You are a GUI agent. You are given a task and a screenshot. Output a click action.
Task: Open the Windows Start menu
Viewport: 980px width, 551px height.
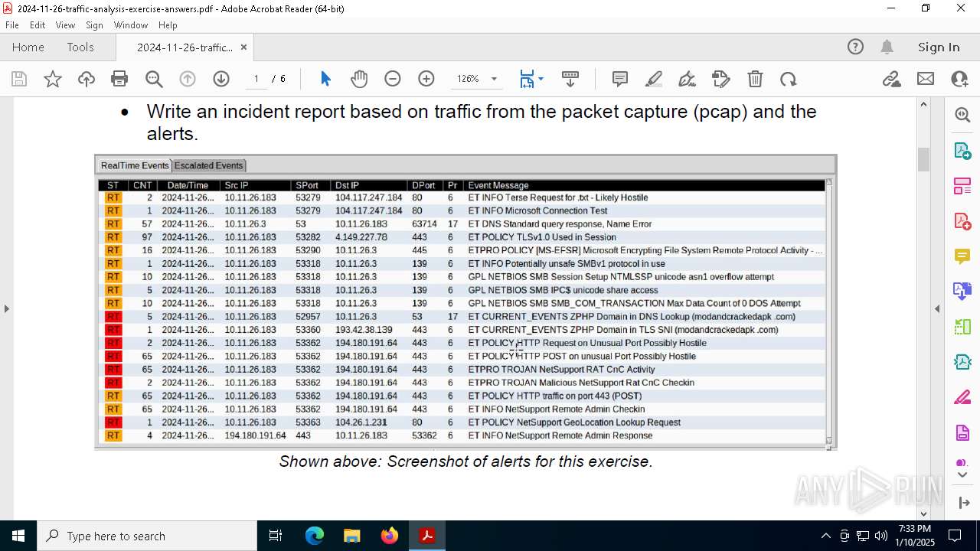18,536
